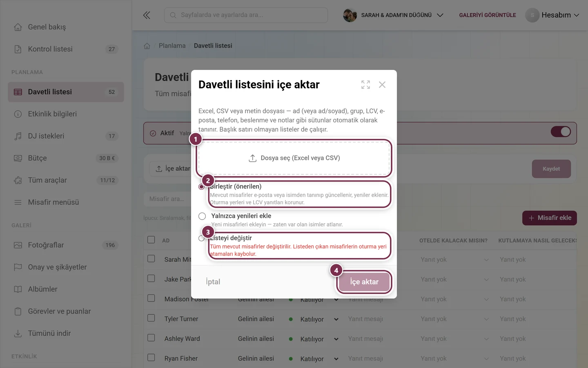Click the search magnifier icon
Screen dimensions: 588x368
point(173,15)
